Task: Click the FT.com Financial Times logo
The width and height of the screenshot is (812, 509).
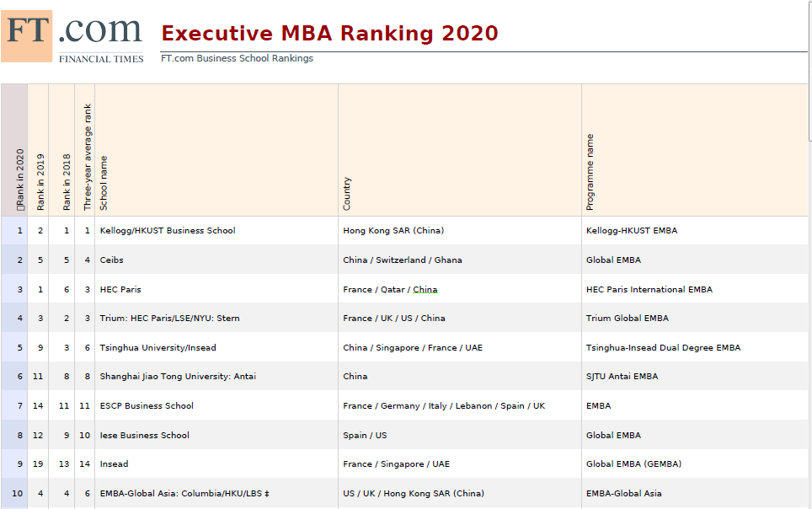Action: (x=72, y=36)
